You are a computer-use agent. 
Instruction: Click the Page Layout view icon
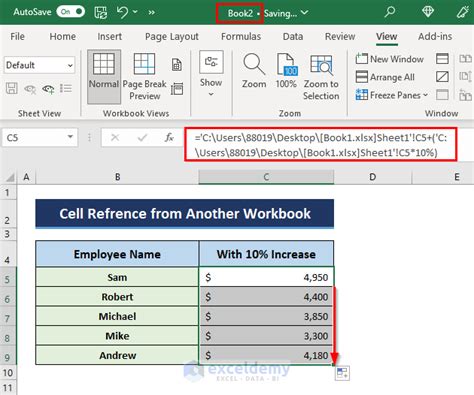(x=177, y=64)
